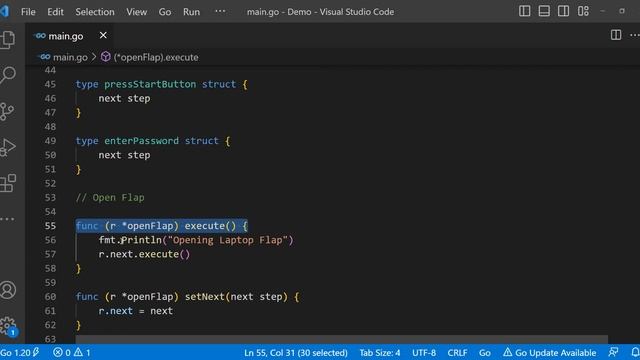The image size is (640, 360).
Task: Toggle bottom panel layout icon
Action: [544, 11]
